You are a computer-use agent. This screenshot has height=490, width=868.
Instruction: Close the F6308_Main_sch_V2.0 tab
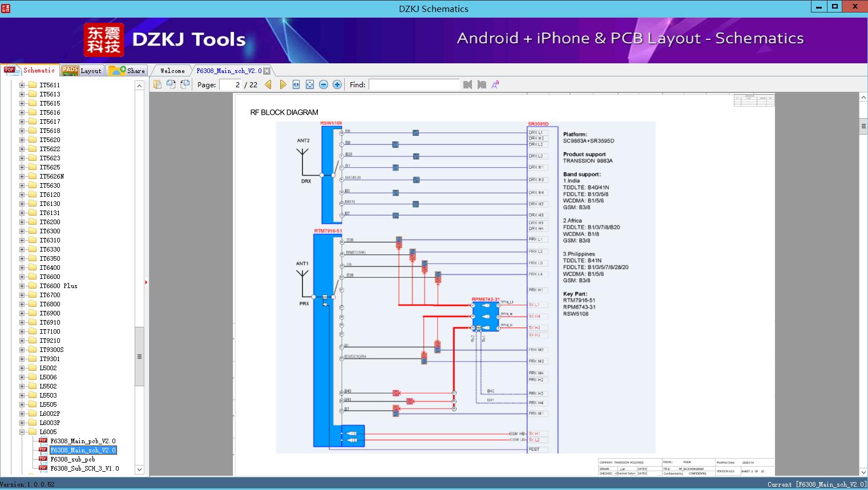click(267, 71)
